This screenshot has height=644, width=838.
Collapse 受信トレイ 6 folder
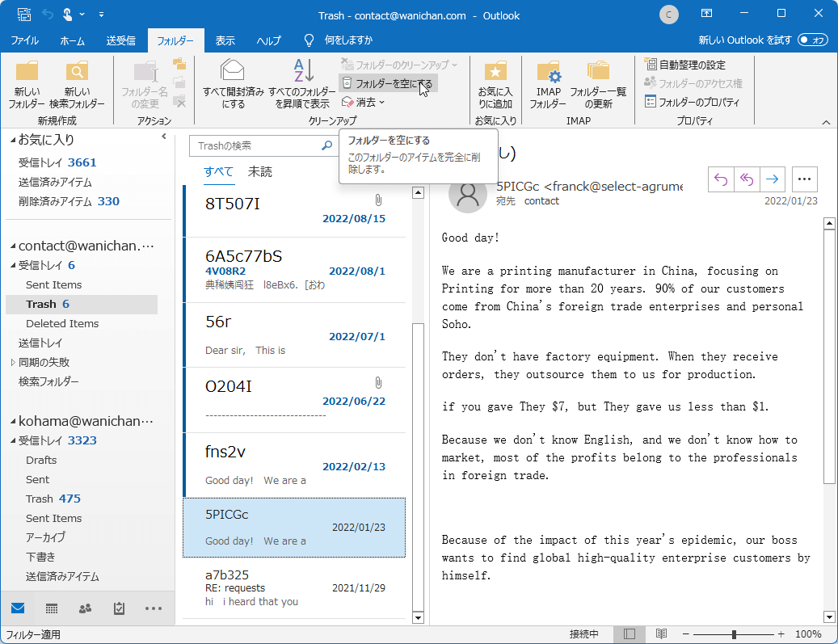click(13, 265)
